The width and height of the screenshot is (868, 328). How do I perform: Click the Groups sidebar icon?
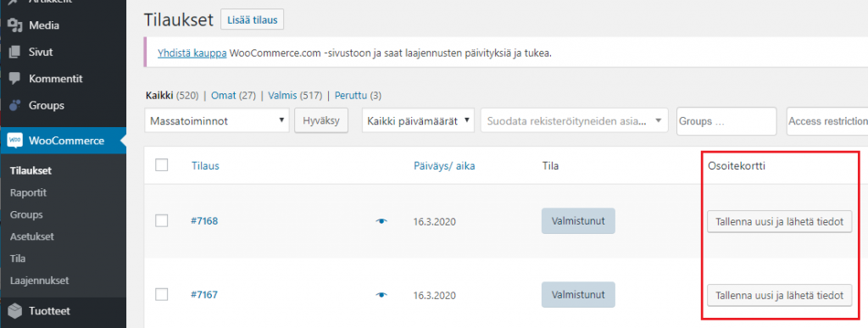click(15, 105)
